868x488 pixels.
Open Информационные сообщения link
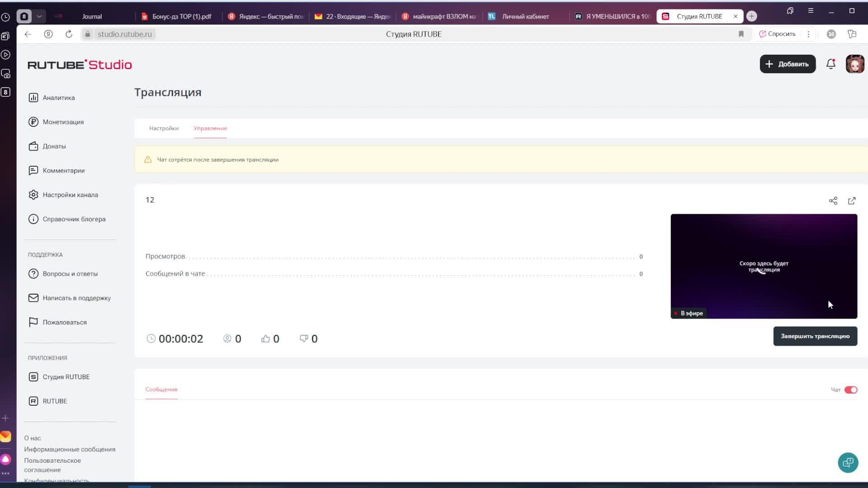pos(70,450)
